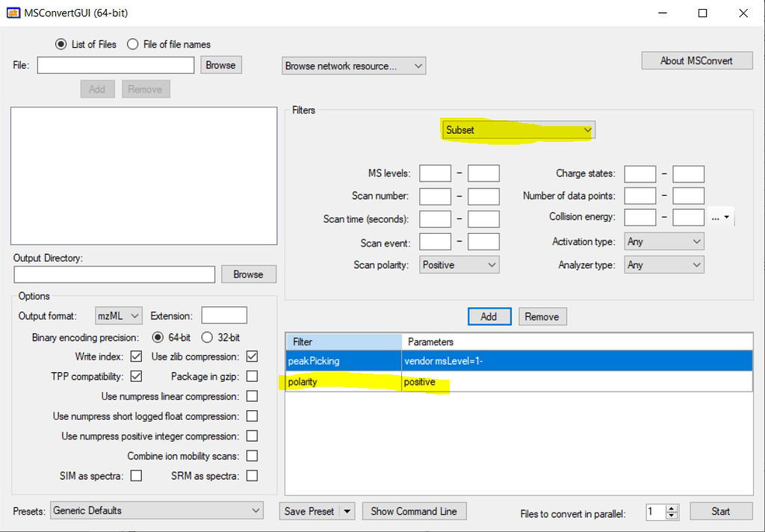
Task: Enable numpress positive integer compression
Action: tap(252, 436)
